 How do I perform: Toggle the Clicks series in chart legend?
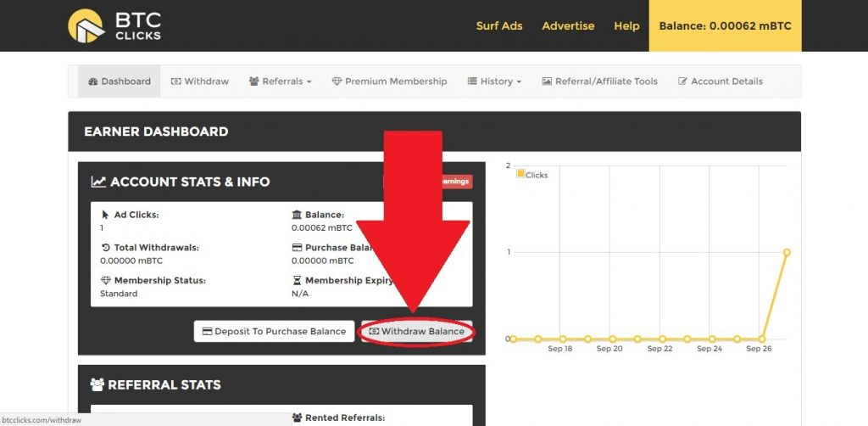532,175
